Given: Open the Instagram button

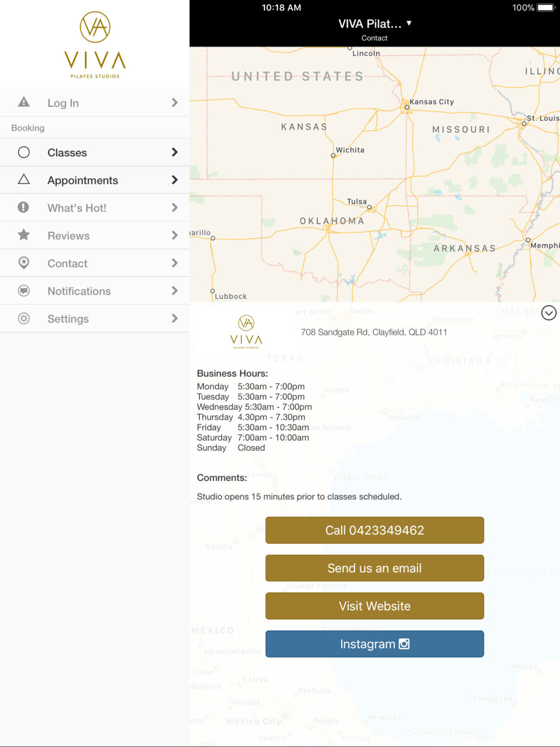Looking at the screenshot, I should click(x=375, y=644).
